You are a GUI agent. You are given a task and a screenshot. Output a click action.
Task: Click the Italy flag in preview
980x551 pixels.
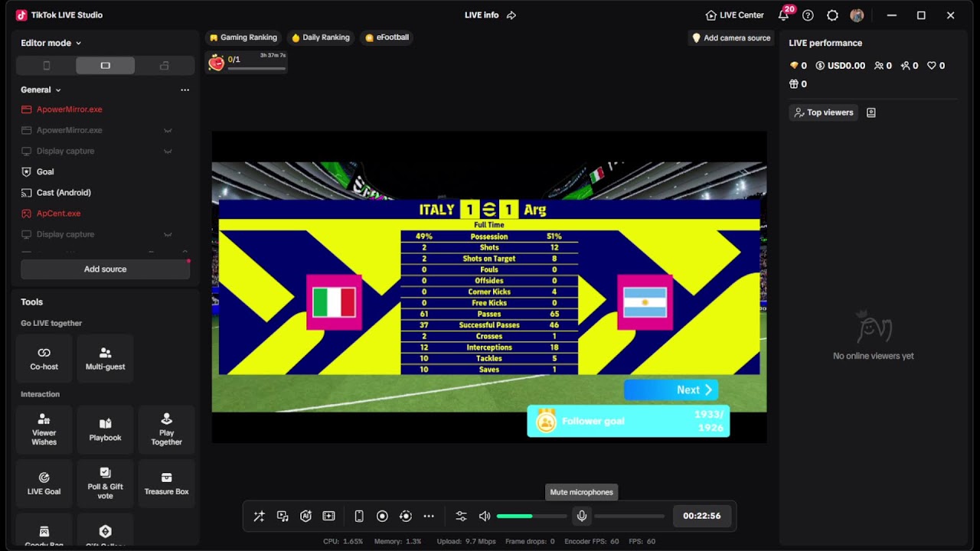[x=334, y=302]
